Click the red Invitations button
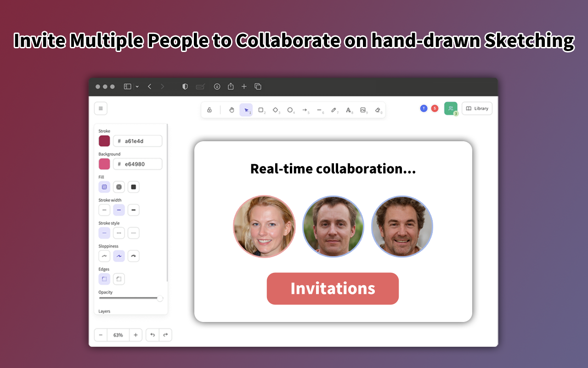Screen dimensions: 588x368 (x=333, y=288)
